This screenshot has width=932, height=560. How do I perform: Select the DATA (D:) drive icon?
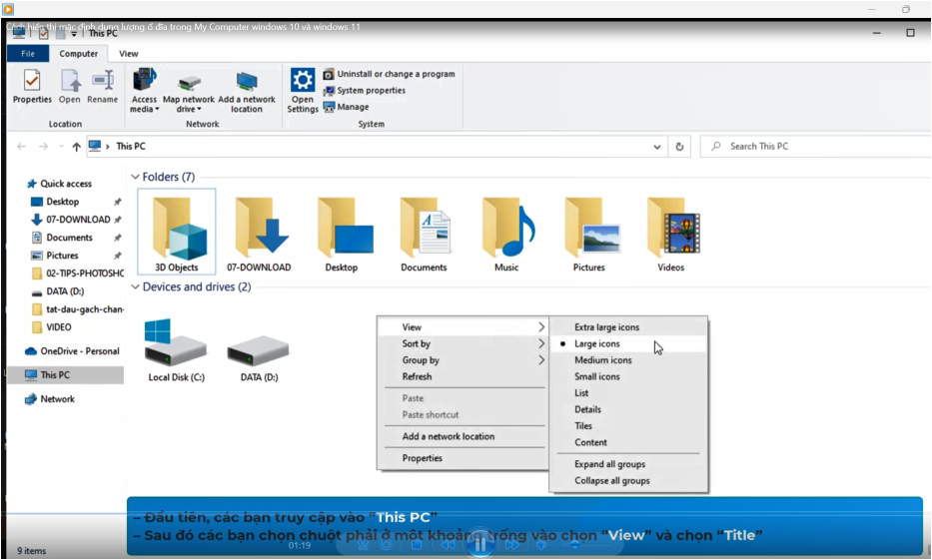[x=259, y=356]
